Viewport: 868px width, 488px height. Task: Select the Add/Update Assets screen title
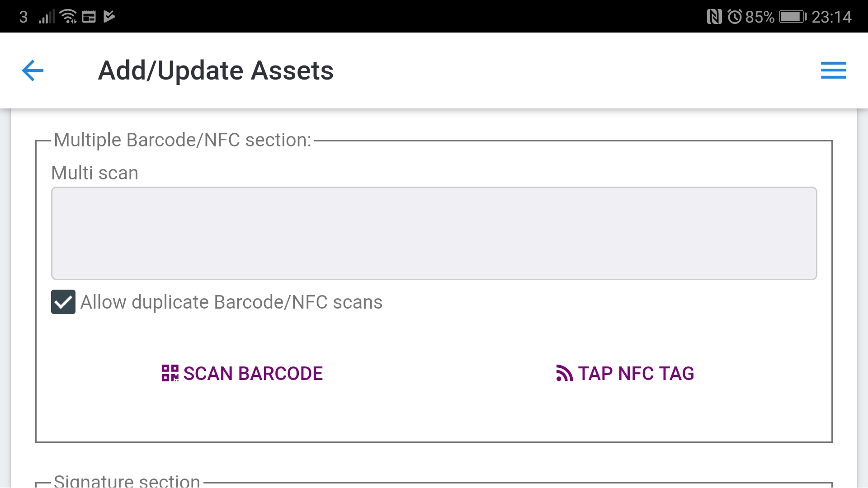click(x=216, y=70)
